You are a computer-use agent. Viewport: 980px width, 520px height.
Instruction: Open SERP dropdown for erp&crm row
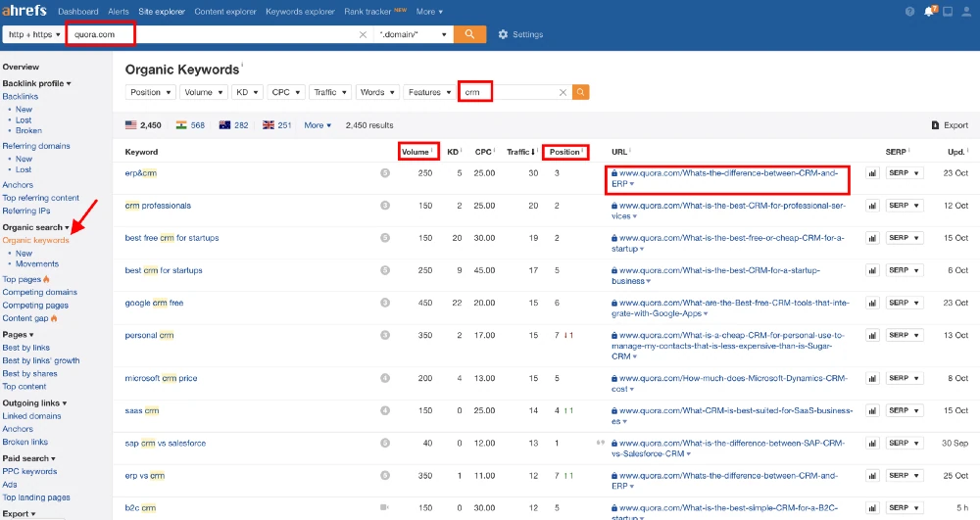905,173
